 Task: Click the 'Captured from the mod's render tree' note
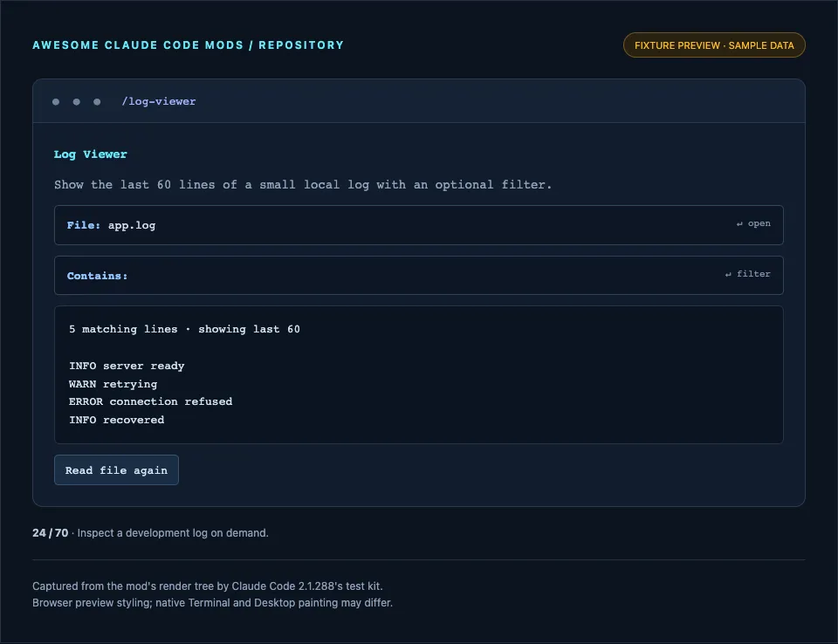tap(208, 586)
